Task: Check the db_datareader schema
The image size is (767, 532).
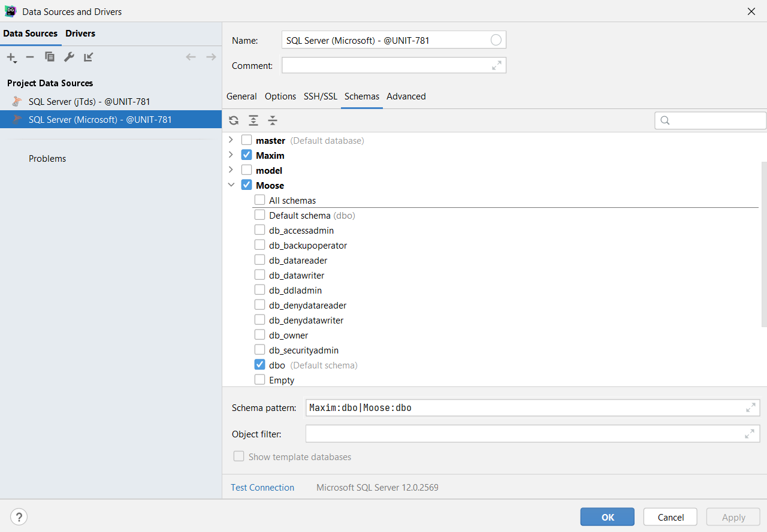Action: click(259, 260)
